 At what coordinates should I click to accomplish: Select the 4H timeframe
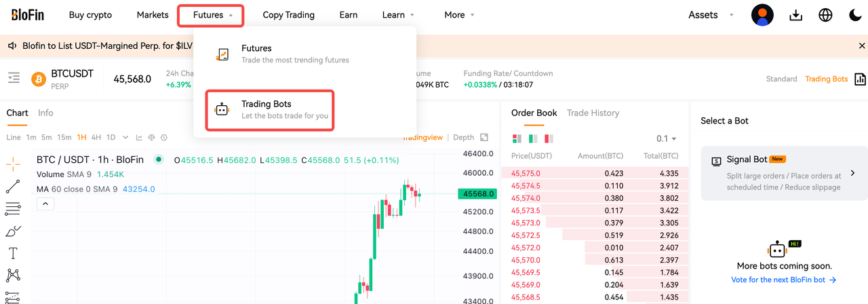pos(96,137)
